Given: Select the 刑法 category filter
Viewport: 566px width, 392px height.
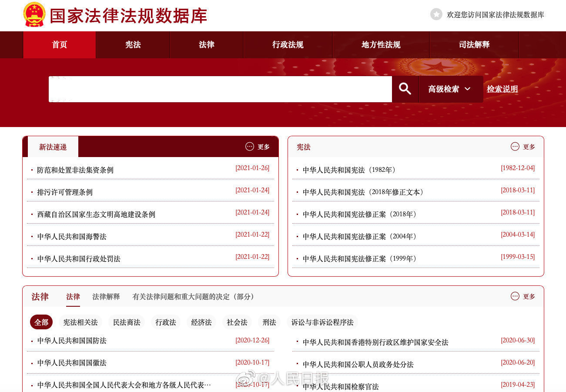Looking at the screenshot, I should point(269,322).
